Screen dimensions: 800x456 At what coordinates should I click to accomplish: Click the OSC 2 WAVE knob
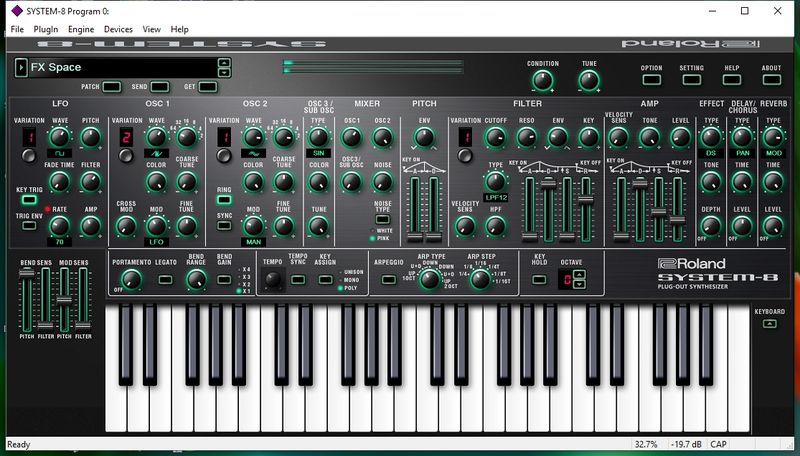point(253,137)
